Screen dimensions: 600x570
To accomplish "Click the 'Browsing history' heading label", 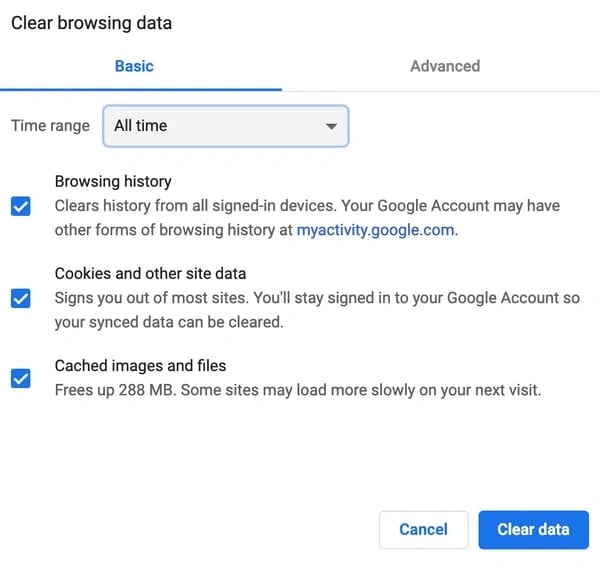I will (113, 181).
